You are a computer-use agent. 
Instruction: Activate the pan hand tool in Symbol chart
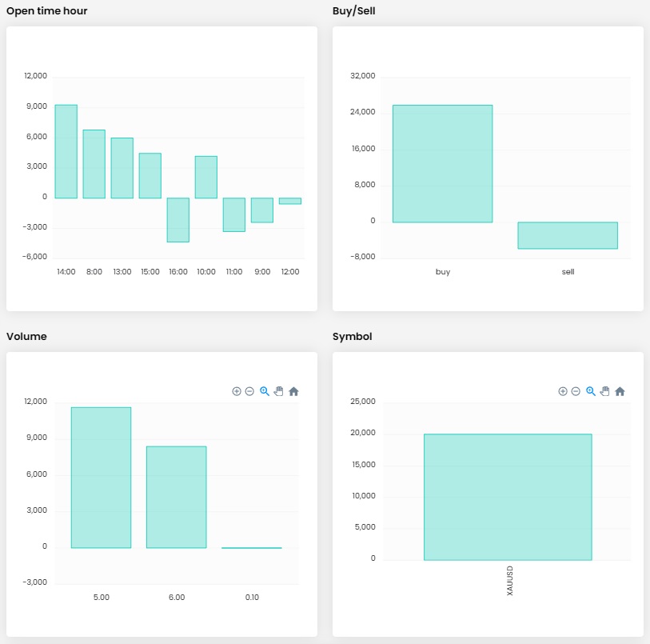[604, 391]
